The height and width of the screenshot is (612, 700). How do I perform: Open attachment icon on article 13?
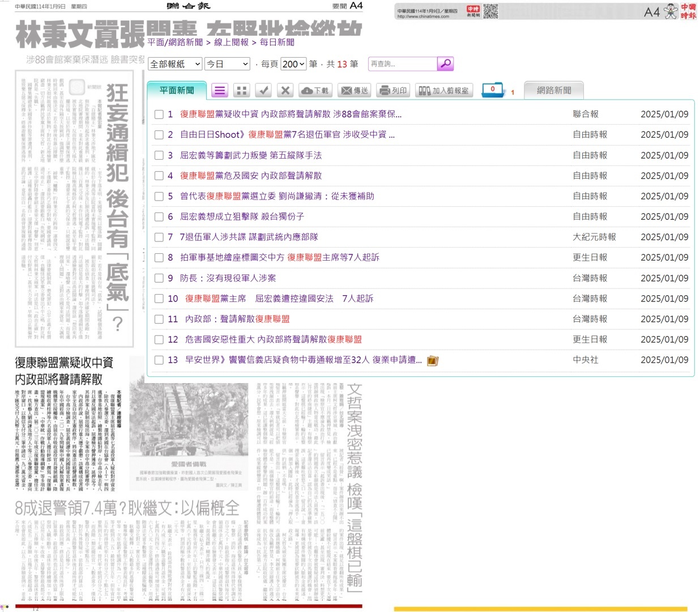coord(433,360)
